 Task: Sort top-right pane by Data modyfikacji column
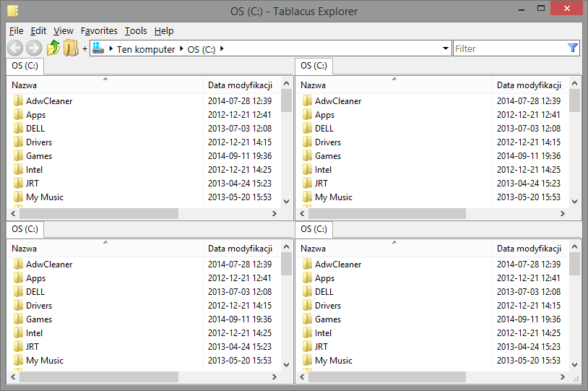tap(529, 85)
